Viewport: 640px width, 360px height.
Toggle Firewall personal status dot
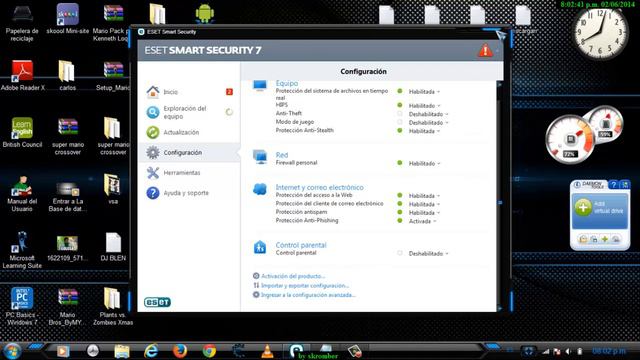coord(400,163)
